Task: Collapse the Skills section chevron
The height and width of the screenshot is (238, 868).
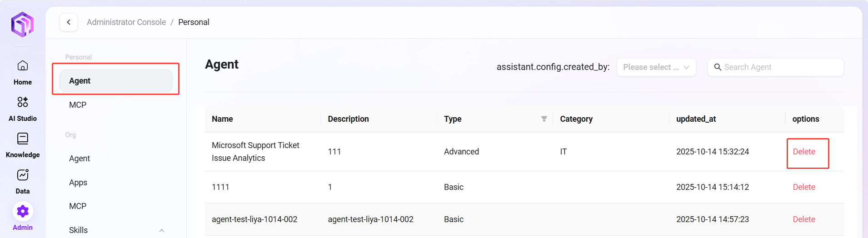Action: (x=162, y=230)
